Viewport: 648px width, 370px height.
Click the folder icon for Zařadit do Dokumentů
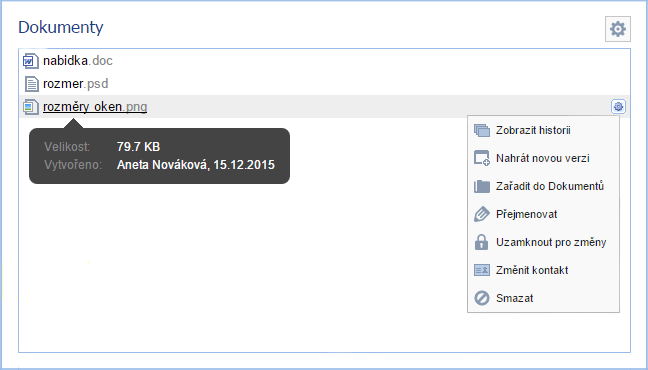pos(482,186)
